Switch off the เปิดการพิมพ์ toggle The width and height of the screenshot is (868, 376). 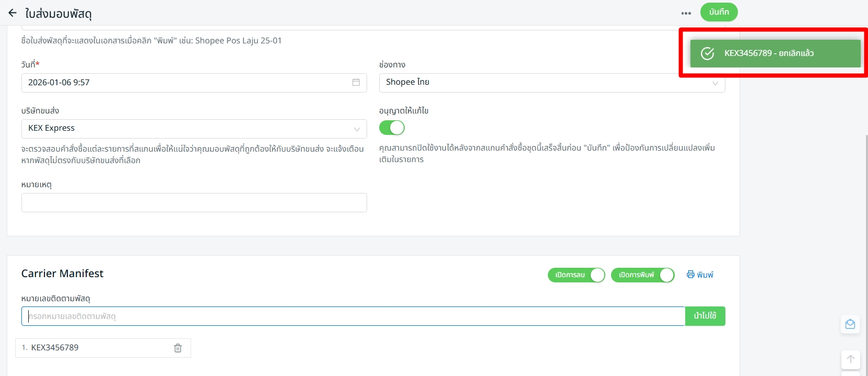[x=642, y=275]
